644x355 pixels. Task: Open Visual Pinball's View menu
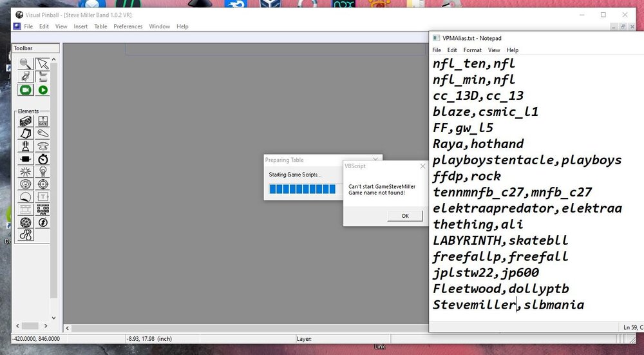(61, 26)
